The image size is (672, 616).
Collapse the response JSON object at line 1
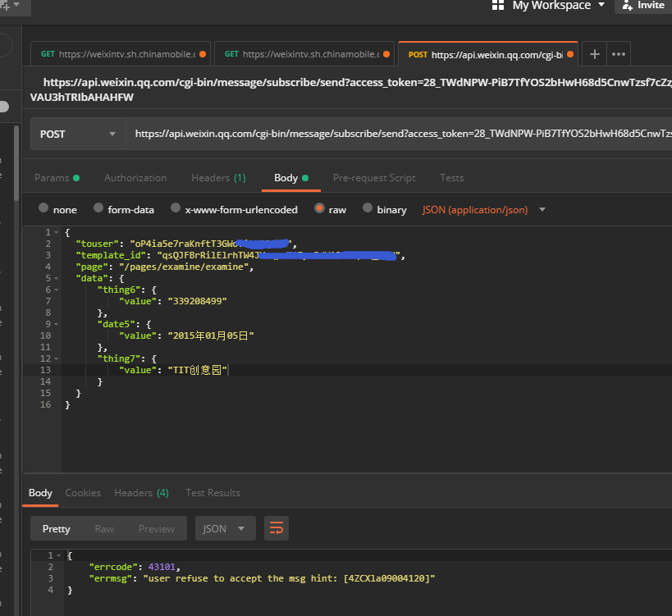point(59,555)
